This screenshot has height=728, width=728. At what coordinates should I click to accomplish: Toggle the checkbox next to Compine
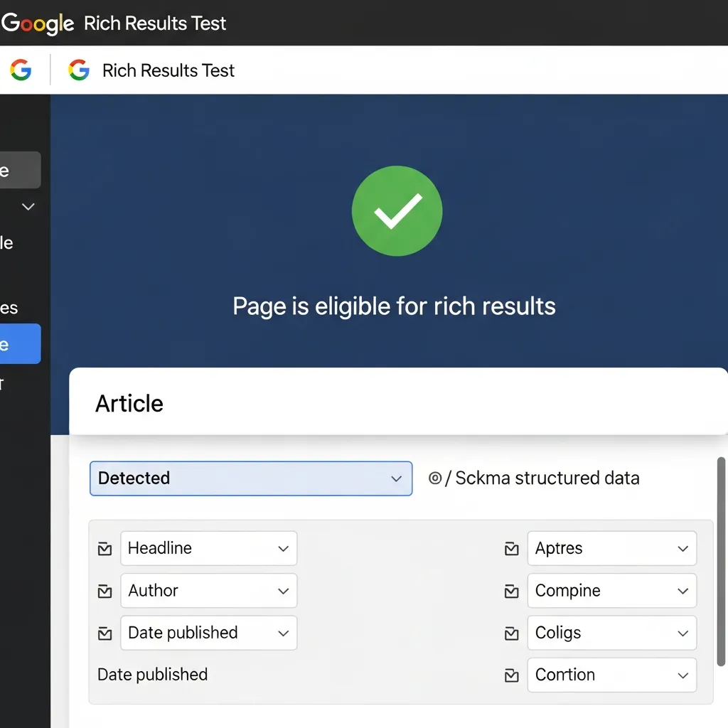510,591
